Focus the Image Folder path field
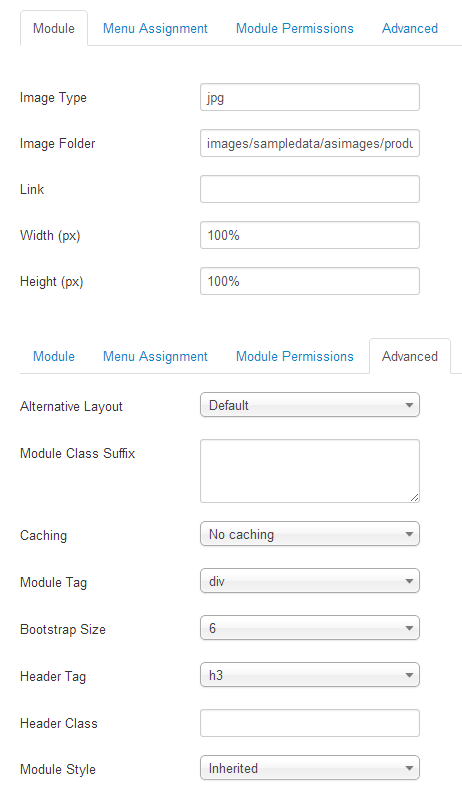The image size is (462, 786). click(x=310, y=143)
